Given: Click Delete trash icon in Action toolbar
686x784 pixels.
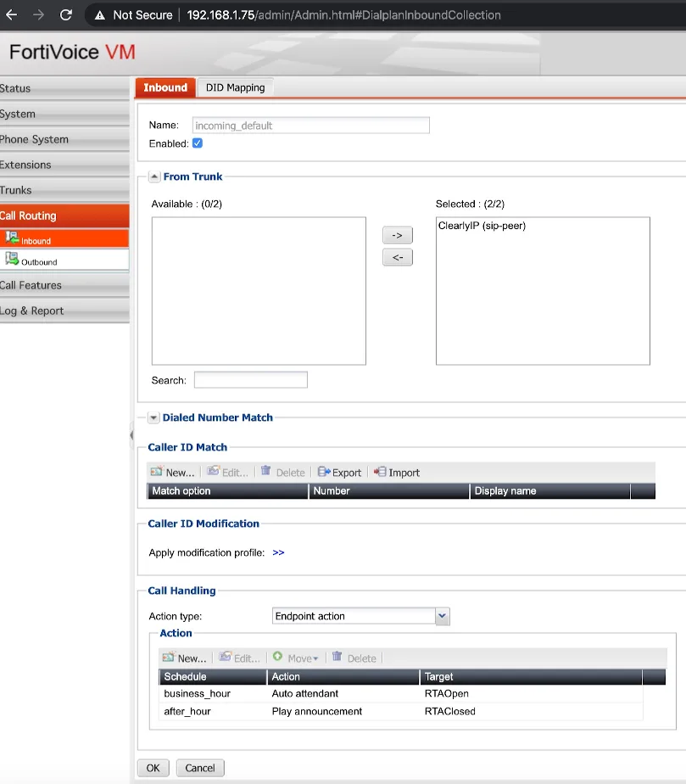Looking at the screenshot, I should pyautogui.click(x=337, y=657).
